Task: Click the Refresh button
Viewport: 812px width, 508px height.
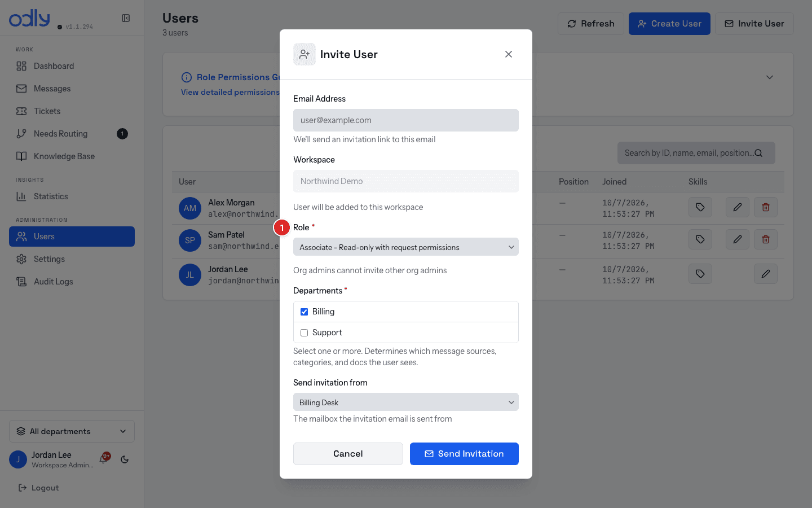Action: tap(590, 24)
